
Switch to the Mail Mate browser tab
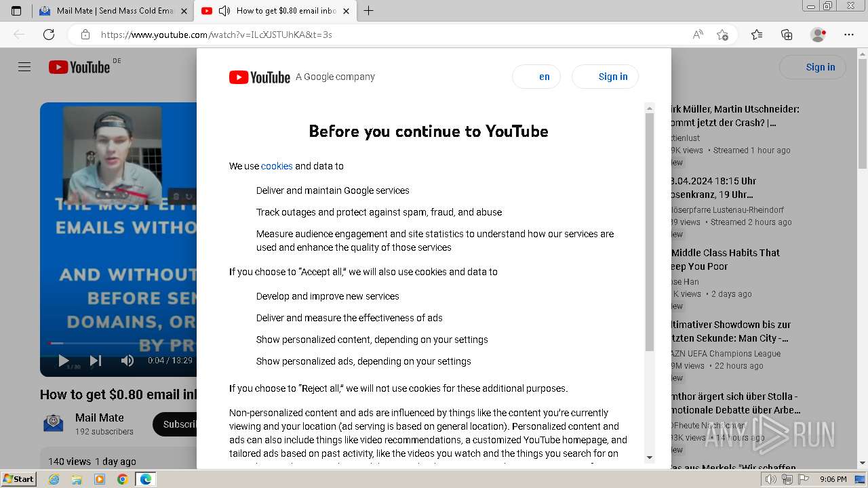tap(113, 11)
